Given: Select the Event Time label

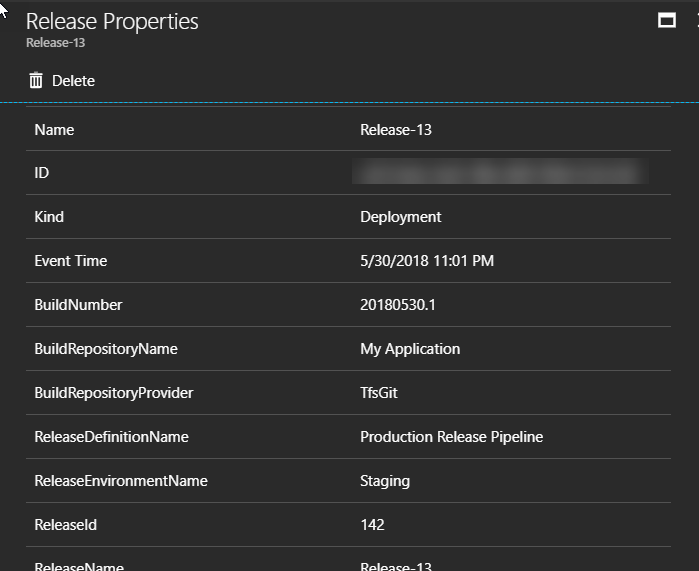Looking at the screenshot, I should click(x=70, y=261).
